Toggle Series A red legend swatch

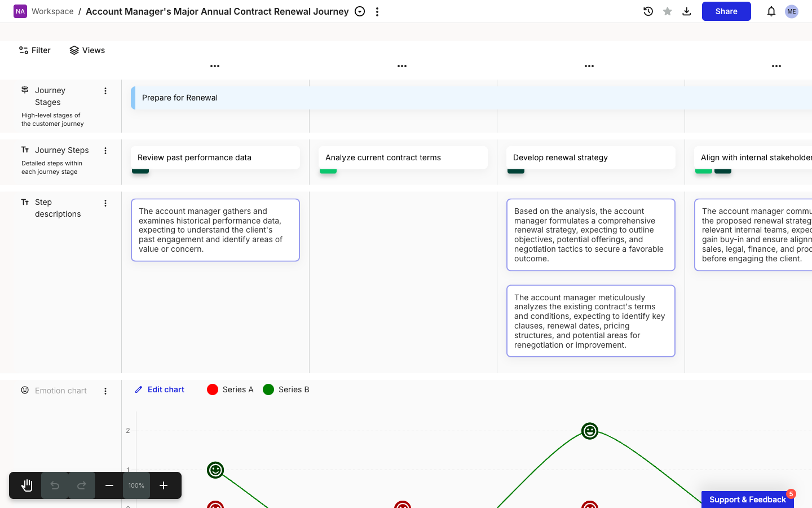(x=213, y=389)
